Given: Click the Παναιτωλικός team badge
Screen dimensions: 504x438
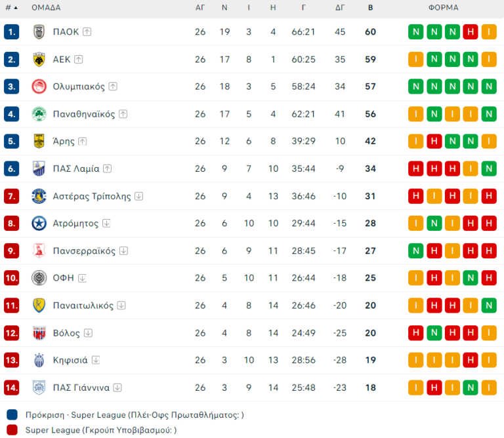Looking at the screenshot, I should pos(39,306).
